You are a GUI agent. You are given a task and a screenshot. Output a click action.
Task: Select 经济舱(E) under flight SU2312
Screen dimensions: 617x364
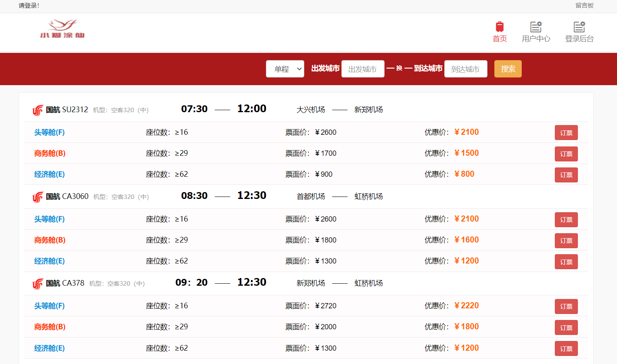(49, 174)
